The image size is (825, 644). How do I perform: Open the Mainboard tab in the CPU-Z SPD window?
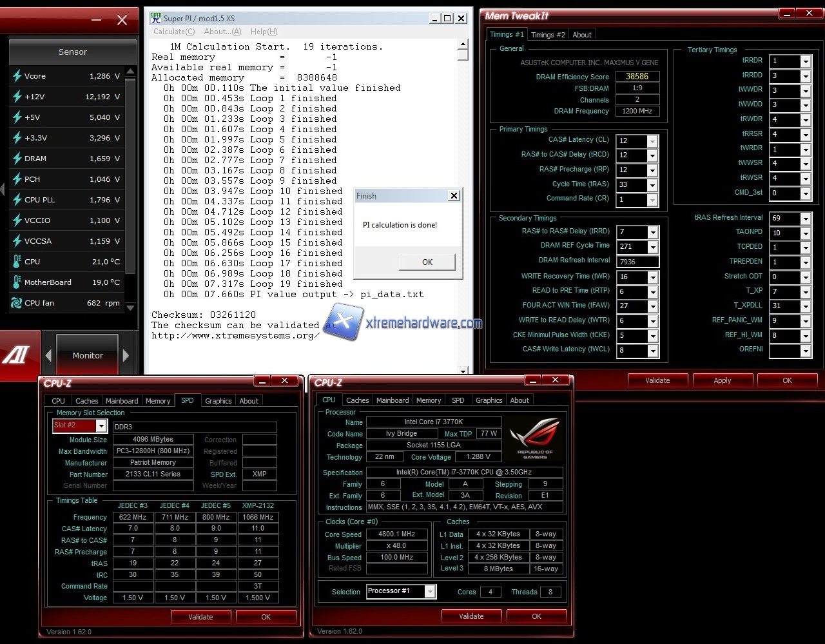(122, 401)
